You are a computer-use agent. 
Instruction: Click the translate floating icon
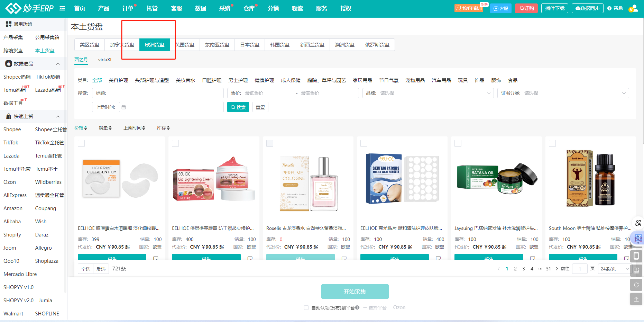point(638,223)
